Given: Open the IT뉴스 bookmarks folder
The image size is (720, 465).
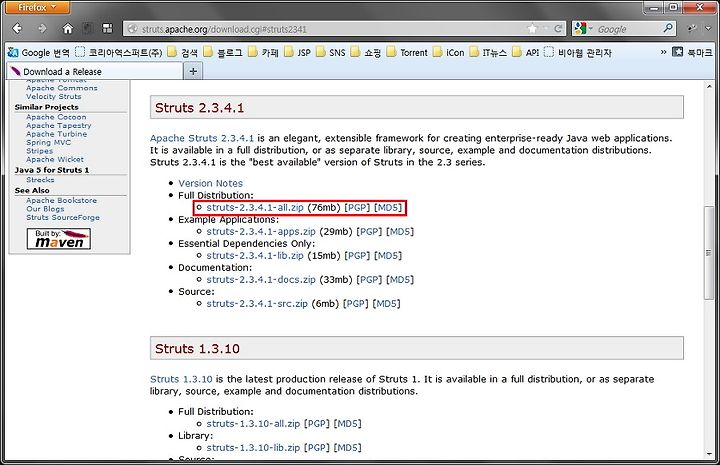Looking at the screenshot, I should (488, 52).
